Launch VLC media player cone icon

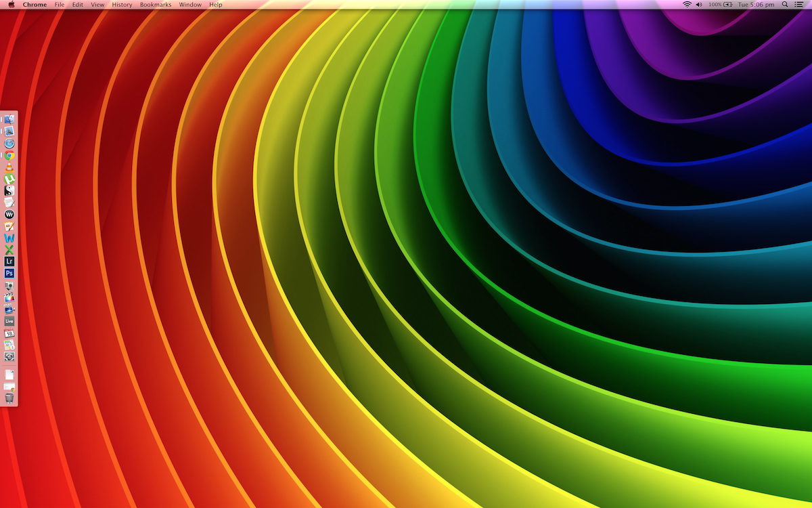click(9, 167)
